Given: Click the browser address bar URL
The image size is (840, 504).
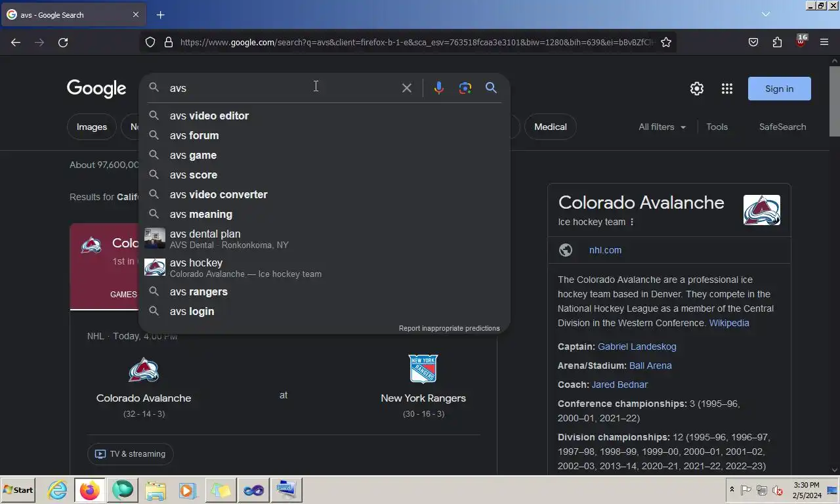Looking at the screenshot, I should [x=417, y=42].
